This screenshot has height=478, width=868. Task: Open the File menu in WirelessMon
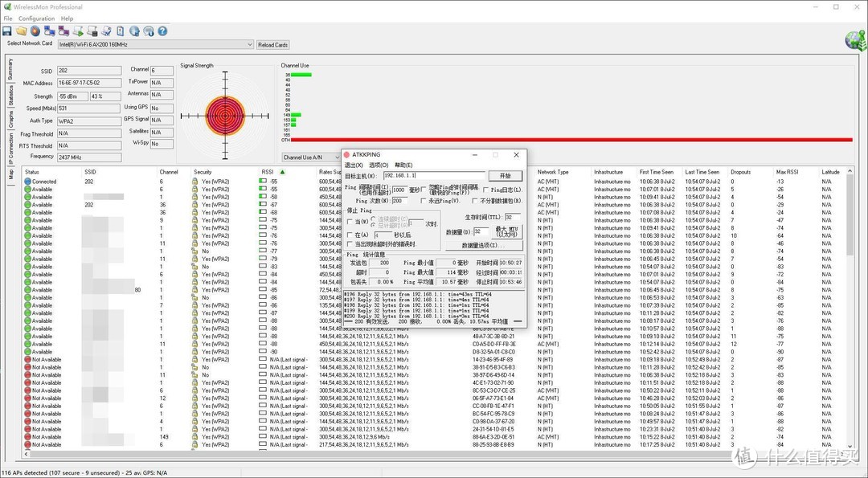pyautogui.click(x=8, y=18)
